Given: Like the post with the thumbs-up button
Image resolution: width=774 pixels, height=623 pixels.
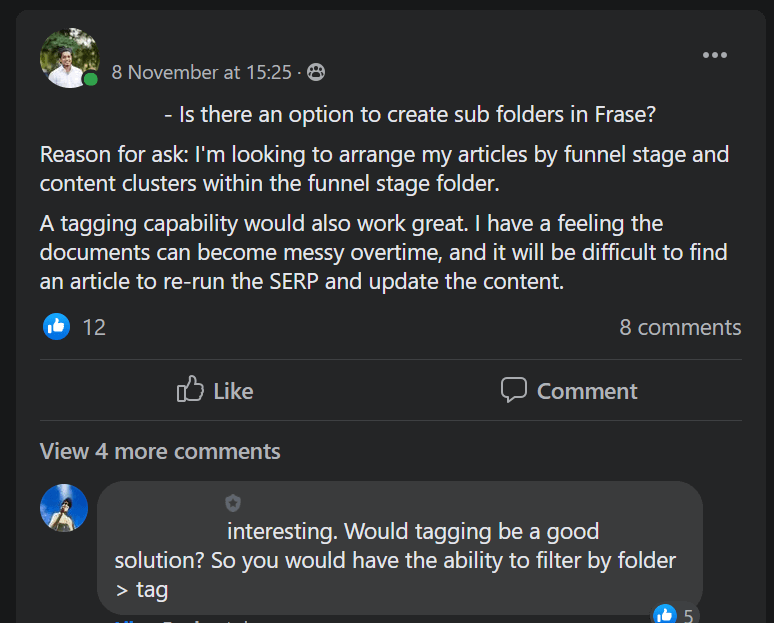Looking at the screenshot, I should pyautogui.click(x=215, y=391).
